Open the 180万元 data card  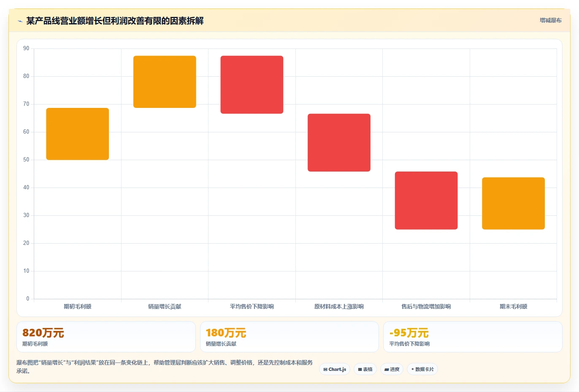click(x=289, y=337)
